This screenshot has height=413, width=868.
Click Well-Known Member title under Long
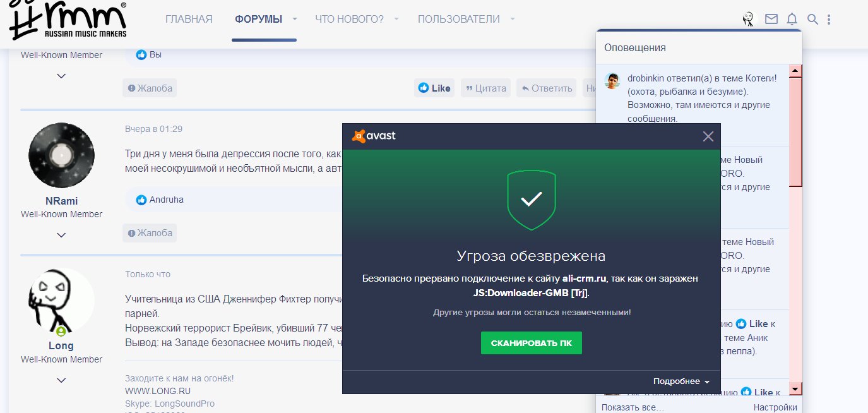coord(61,359)
